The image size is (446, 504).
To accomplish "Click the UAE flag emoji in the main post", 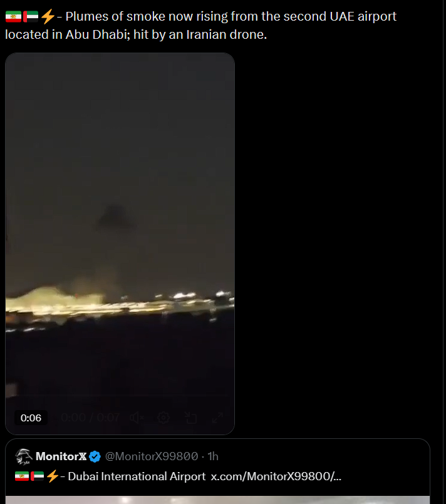I will [30, 17].
